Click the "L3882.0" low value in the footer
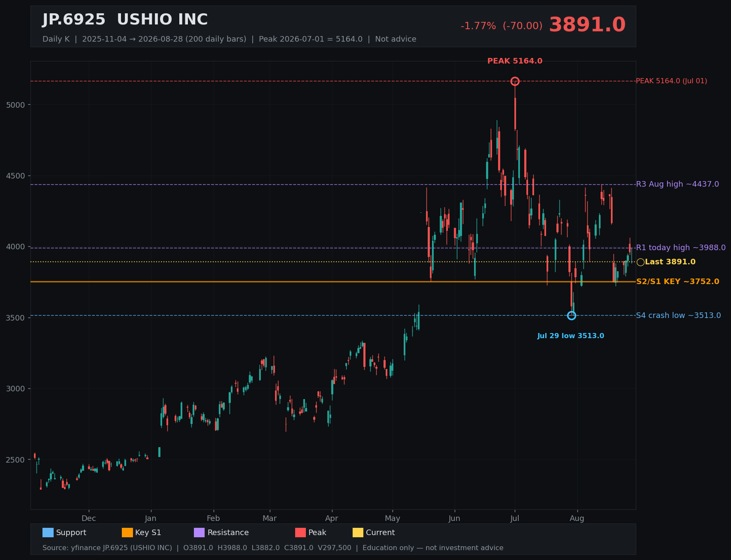 tap(266, 548)
